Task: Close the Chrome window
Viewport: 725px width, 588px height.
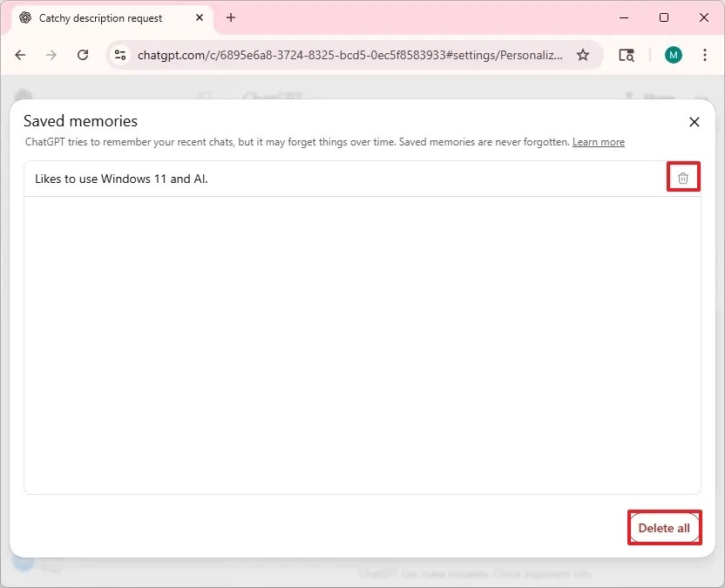Action: [x=704, y=17]
